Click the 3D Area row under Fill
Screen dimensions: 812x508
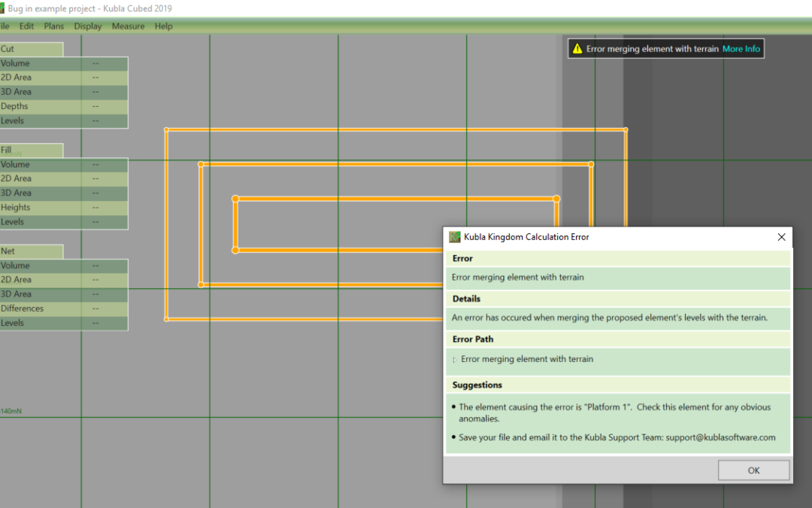coord(64,193)
